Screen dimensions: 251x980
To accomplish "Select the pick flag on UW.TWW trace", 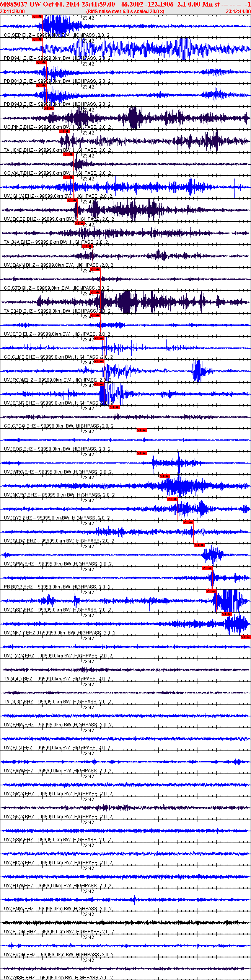I will [245, 637].
